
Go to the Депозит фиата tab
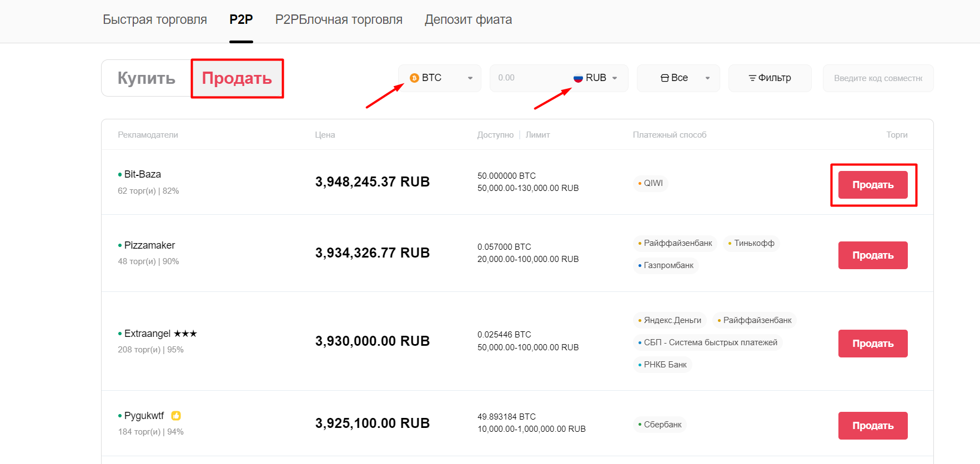pyautogui.click(x=468, y=19)
